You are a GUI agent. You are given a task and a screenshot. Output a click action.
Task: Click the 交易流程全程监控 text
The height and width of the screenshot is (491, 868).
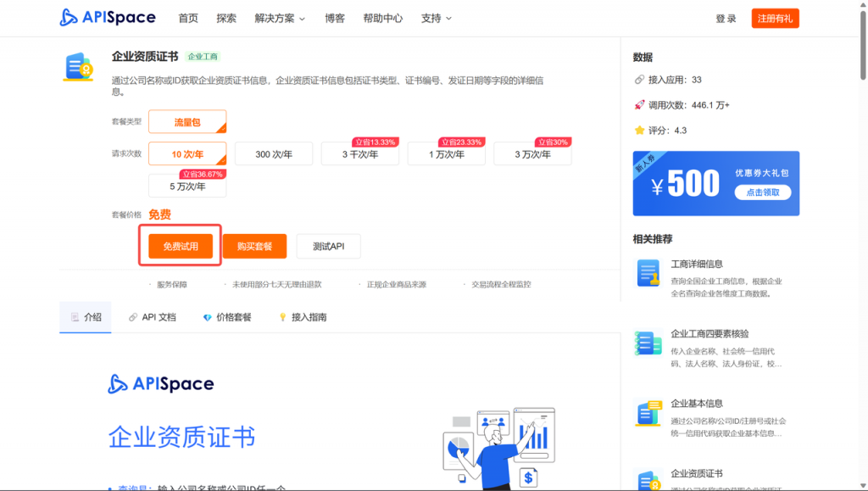tap(501, 285)
